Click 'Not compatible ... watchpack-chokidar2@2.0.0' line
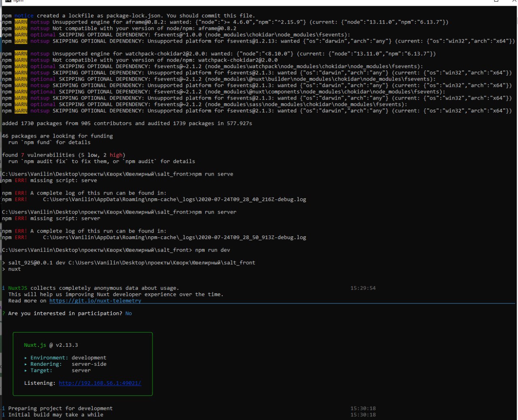 tap(140, 60)
